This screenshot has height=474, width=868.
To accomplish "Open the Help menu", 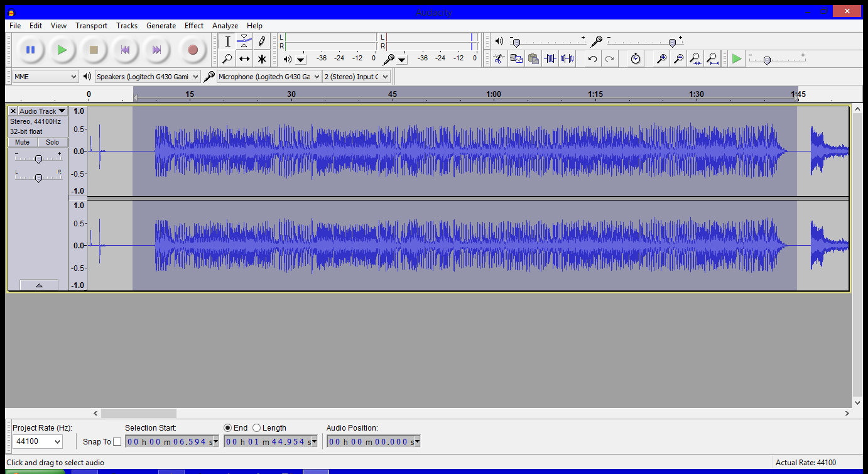I will [x=254, y=26].
